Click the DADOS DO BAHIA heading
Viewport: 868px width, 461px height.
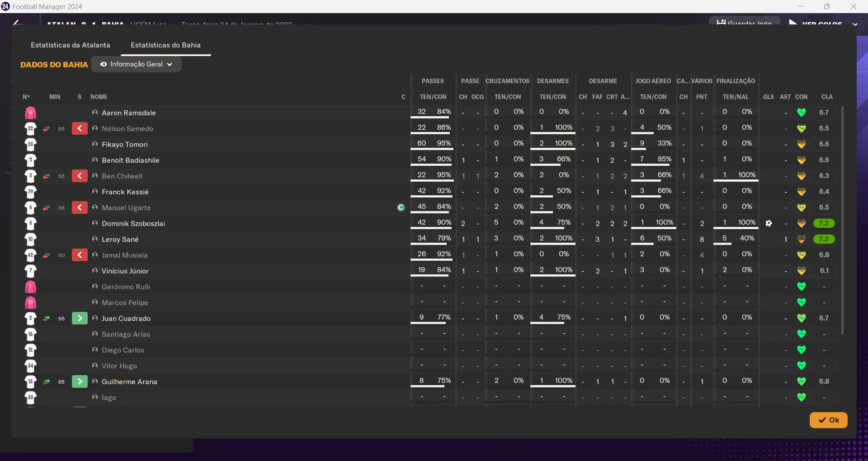click(54, 65)
